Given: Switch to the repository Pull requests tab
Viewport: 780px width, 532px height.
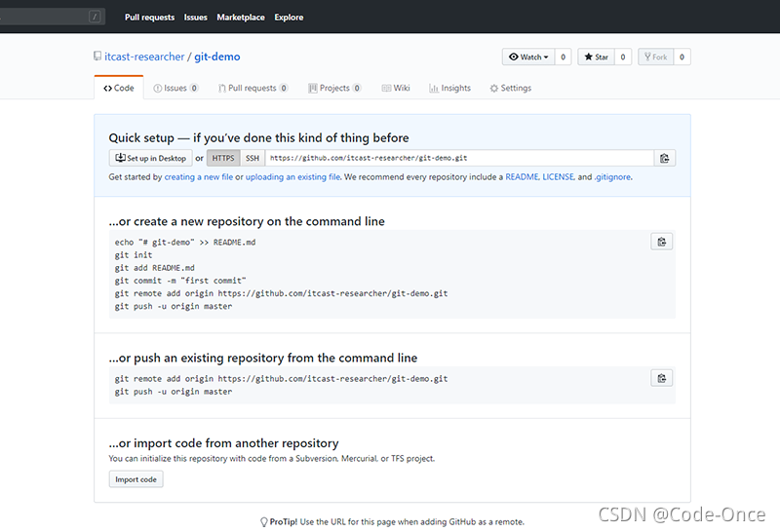Looking at the screenshot, I should click(x=253, y=88).
